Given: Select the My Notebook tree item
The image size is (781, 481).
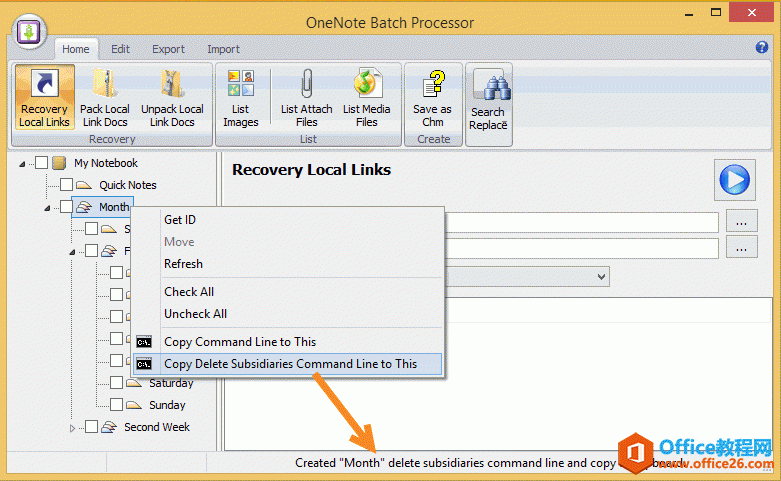Looking at the screenshot, I should pos(106,163).
